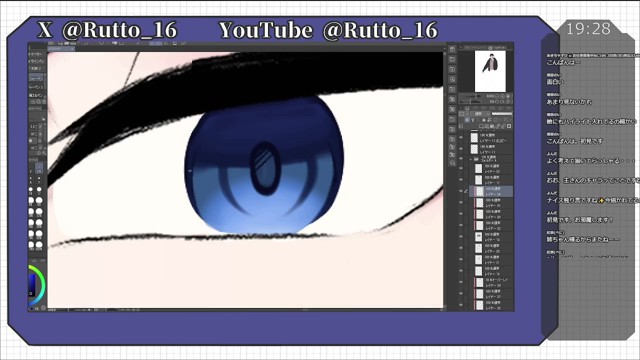Select the bottom icon of the right dock strip
This screenshot has height=360, width=640.
click(452, 162)
